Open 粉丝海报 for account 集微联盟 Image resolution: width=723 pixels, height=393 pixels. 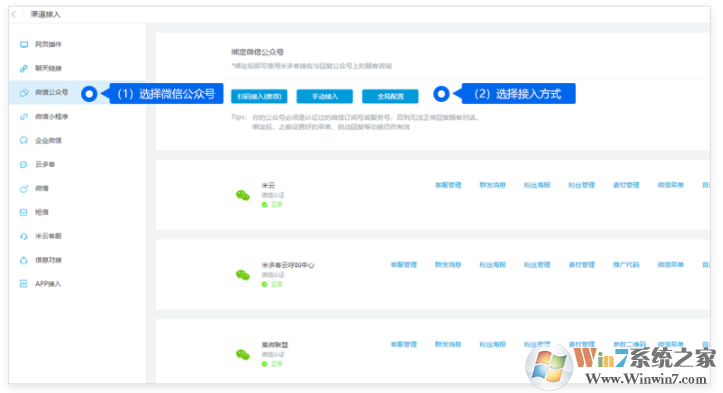tap(492, 344)
